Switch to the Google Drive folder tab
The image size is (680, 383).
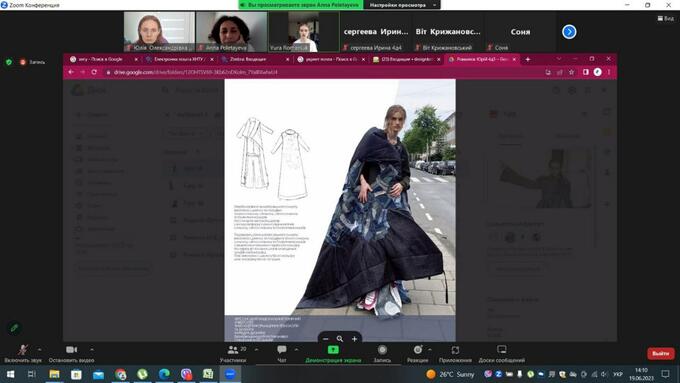[x=482, y=59]
